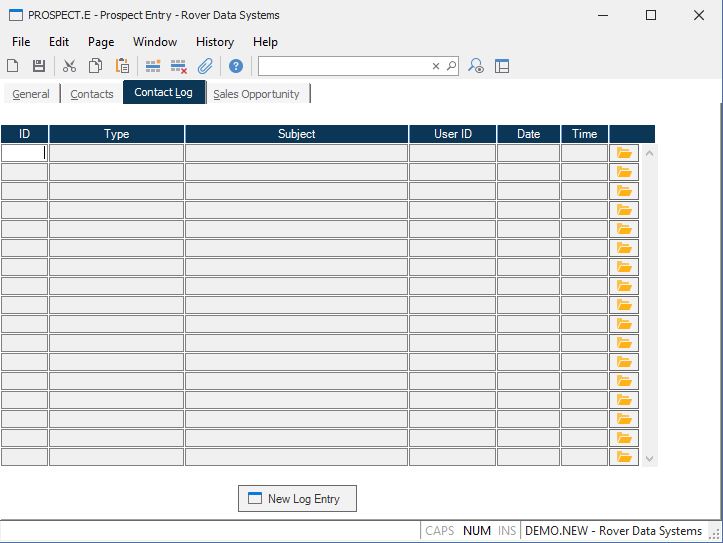Open the folder icon in the first log row
The width and height of the screenshot is (723, 543).
(x=625, y=153)
